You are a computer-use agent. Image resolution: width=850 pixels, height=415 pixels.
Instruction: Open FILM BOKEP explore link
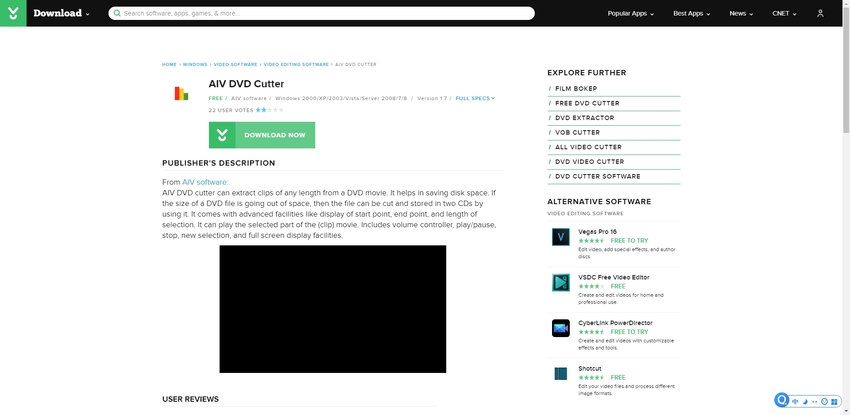click(x=576, y=88)
